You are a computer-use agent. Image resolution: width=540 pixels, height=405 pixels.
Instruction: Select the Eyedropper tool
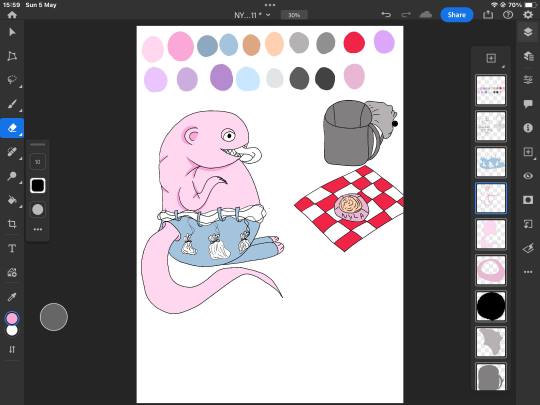pos(12,297)
